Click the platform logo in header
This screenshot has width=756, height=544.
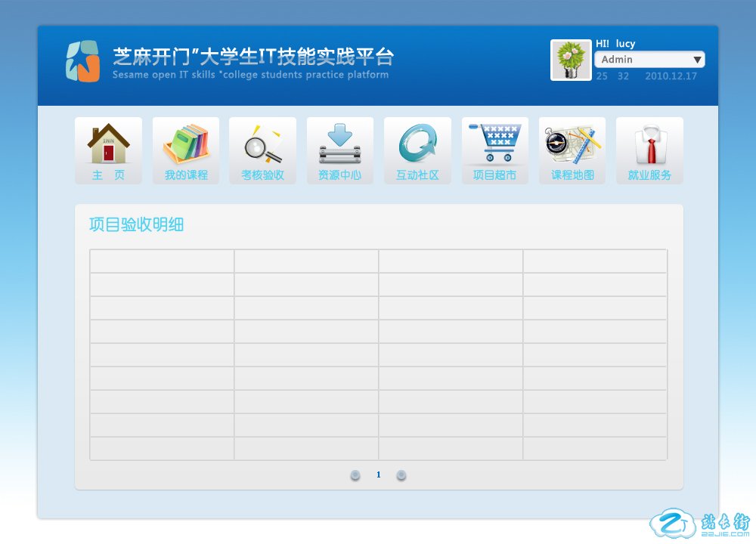(x=82, y=61)
